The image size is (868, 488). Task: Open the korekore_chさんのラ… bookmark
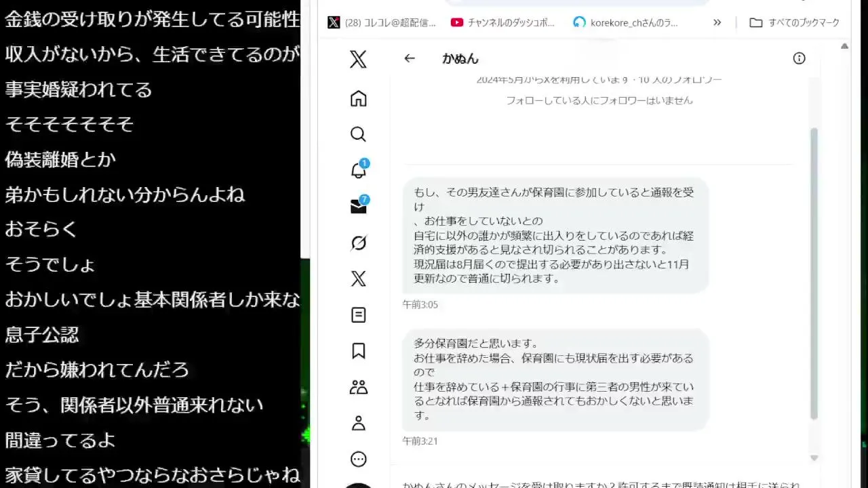(625, 22)
